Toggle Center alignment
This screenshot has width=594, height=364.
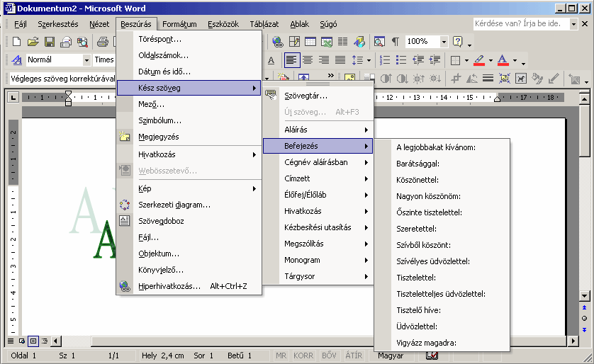[x=308, y=59]
